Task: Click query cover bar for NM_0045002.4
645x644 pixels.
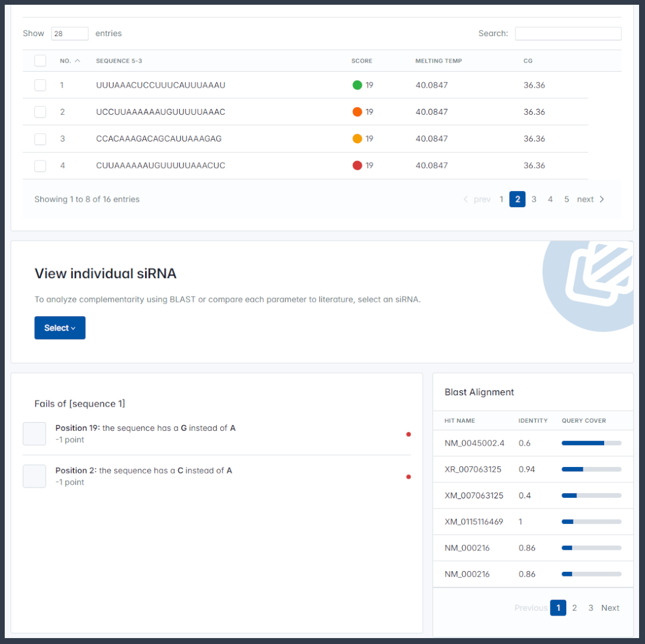Action: (x=591, y=443)
